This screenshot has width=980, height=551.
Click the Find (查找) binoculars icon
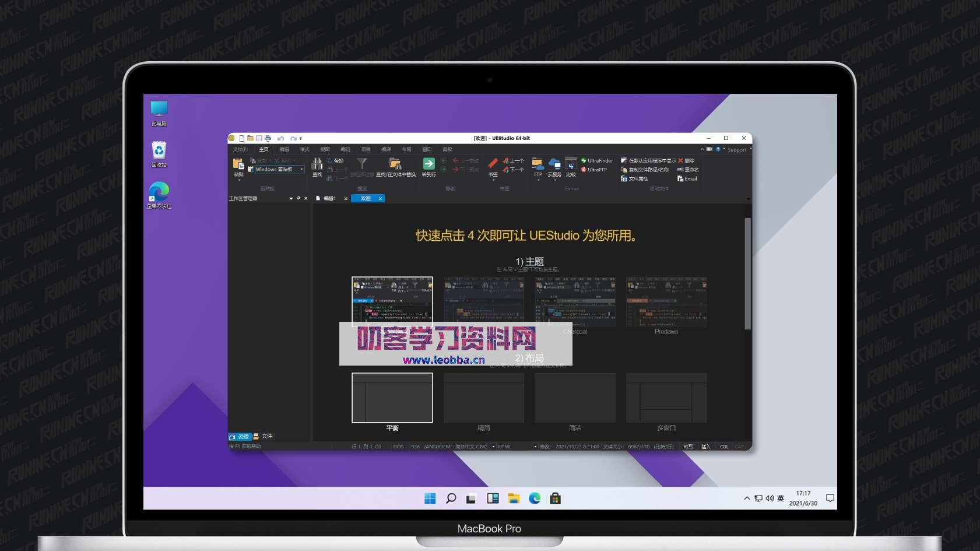[317, 164]
